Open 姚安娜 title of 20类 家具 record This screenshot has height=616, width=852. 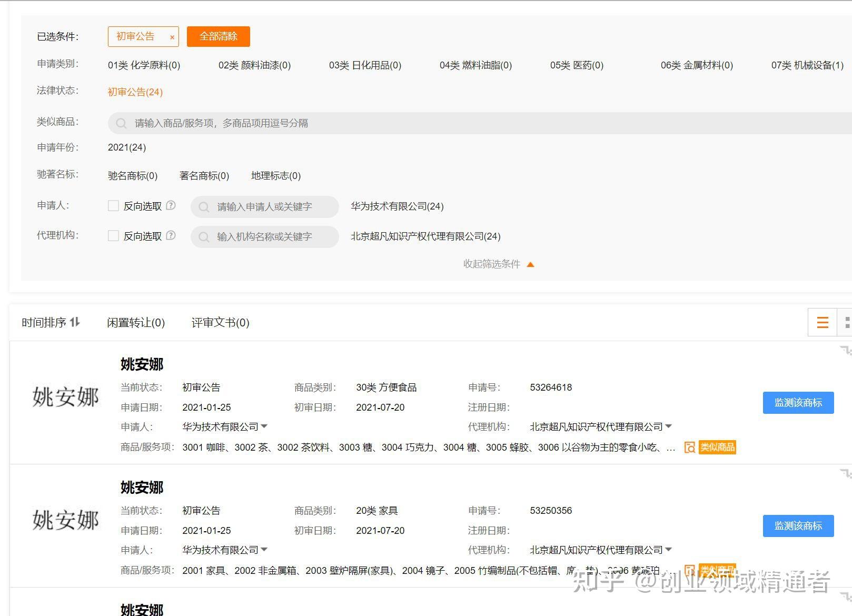[x=142, y=488]
